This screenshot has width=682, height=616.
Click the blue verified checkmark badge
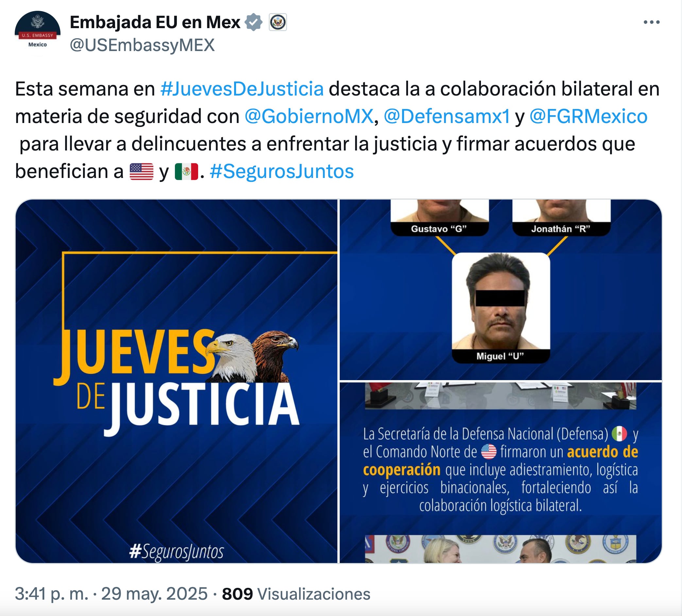(253, 22)
